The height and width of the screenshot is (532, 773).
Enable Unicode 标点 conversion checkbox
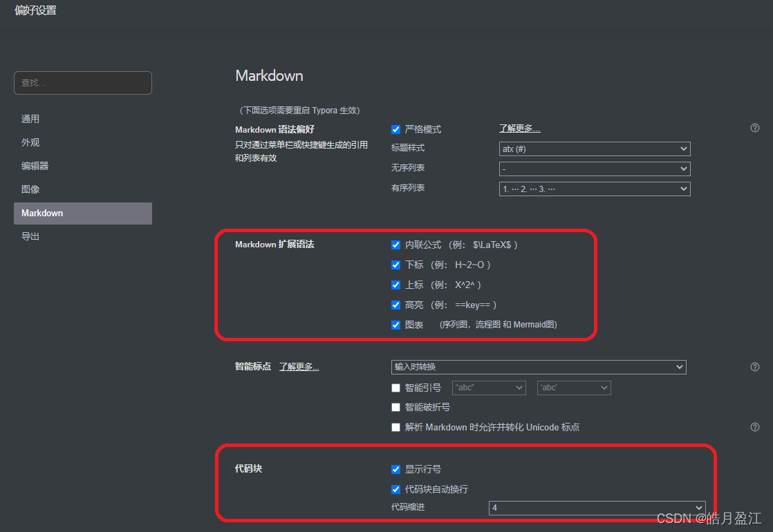coord(395,428)
